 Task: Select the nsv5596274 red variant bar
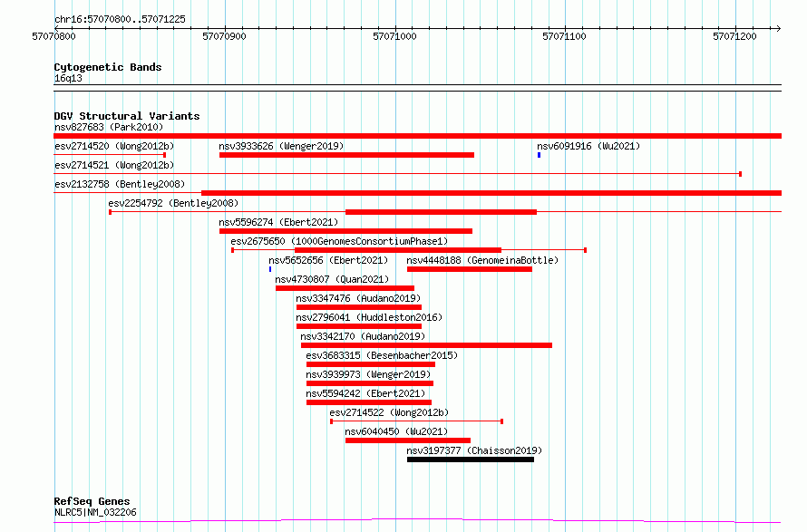click(345, 231)
